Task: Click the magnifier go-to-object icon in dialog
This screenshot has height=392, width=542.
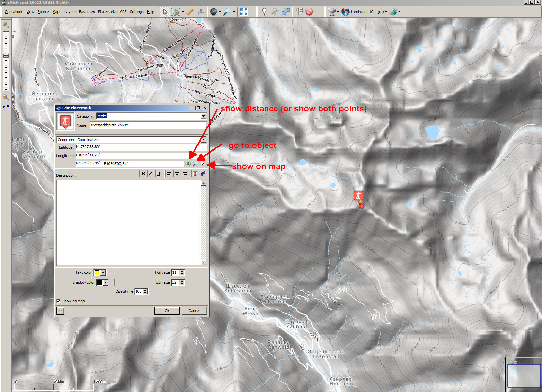Action: pyautogui.click(x=195, y=164)
